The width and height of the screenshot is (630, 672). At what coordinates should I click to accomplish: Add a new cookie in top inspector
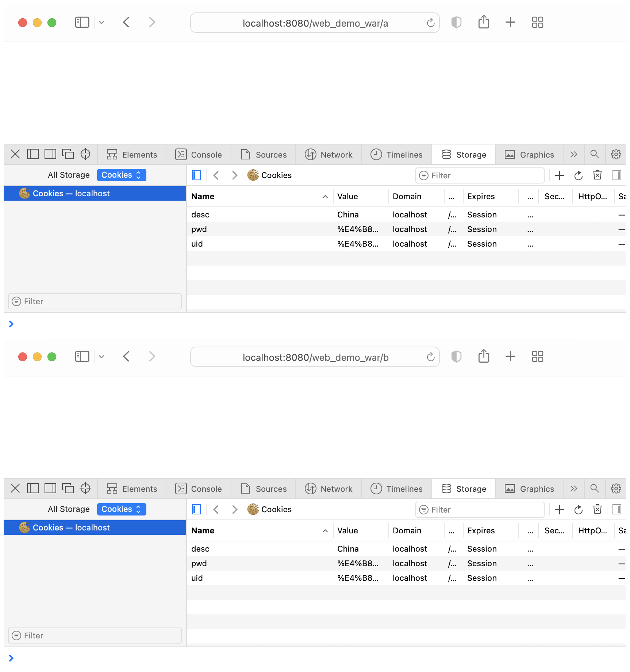(559, 175)
